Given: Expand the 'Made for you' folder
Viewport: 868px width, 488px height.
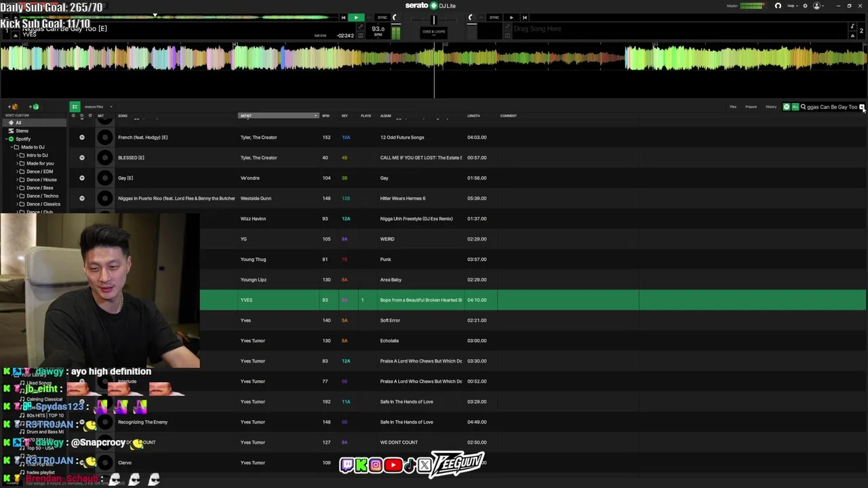Looking at the screenshot, I should tap(16, 163).
